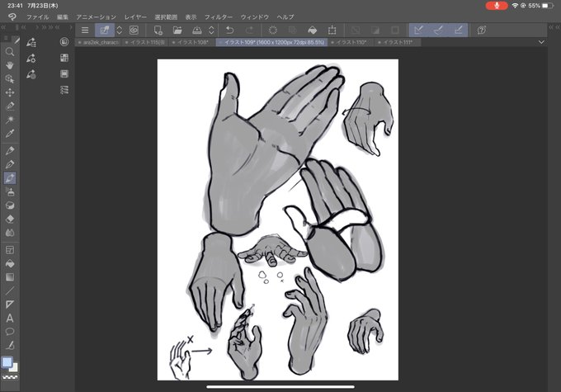Image resolution: width=561 pixels, height=392 pixels.
Task: Open the Clip Studio Paint logo menu
Action: pos(12,17)
